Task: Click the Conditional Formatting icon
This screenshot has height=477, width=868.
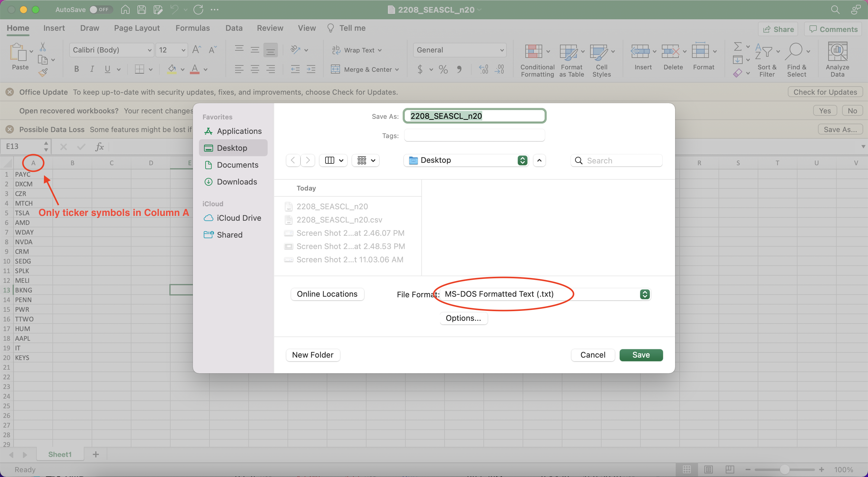Action: click(533, 52)
